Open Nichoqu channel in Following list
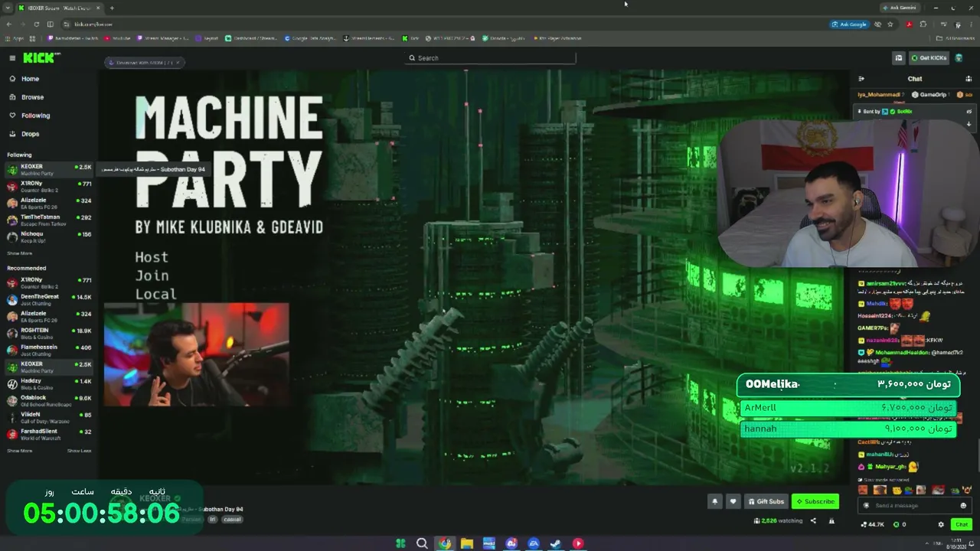 [49, 237]
